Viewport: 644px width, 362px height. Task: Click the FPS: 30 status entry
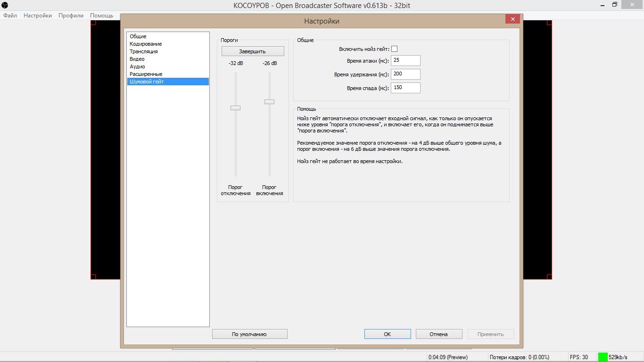(x=579, y=357)
